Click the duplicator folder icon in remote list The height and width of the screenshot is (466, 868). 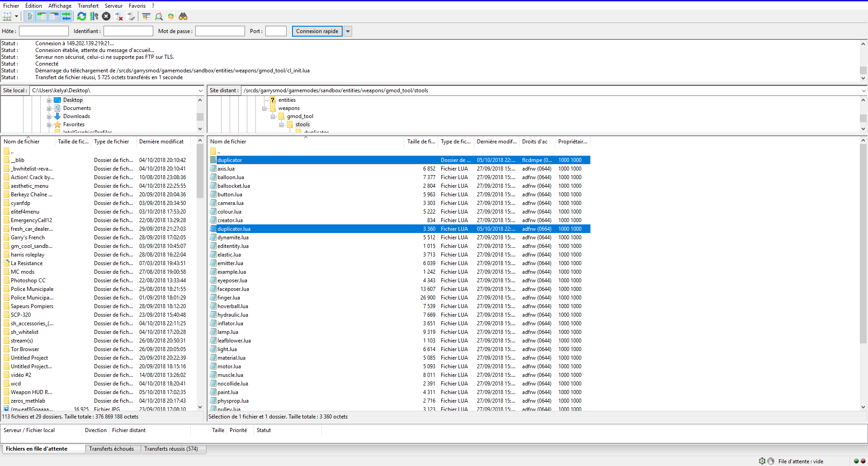213,160
